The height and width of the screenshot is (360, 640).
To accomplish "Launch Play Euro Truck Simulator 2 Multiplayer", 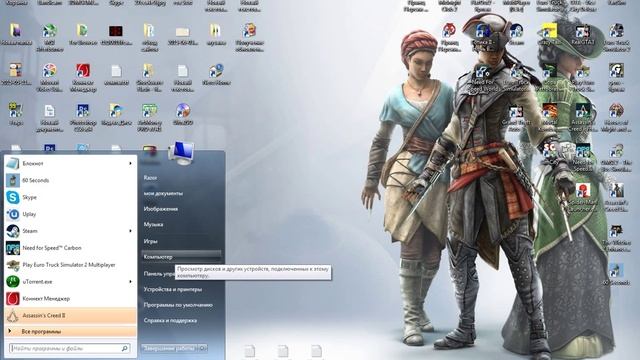I will [70, 264].
